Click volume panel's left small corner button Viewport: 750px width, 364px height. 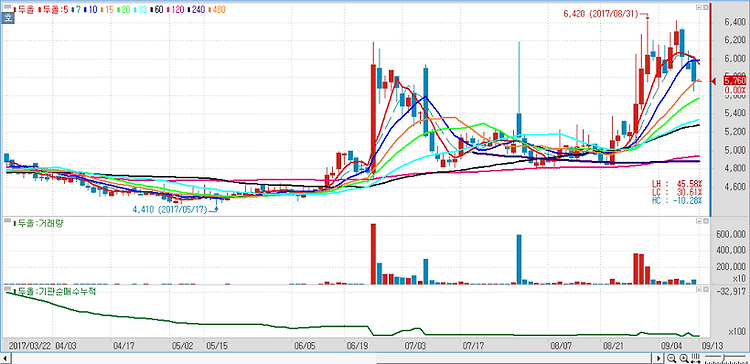[x=699, y=221]
